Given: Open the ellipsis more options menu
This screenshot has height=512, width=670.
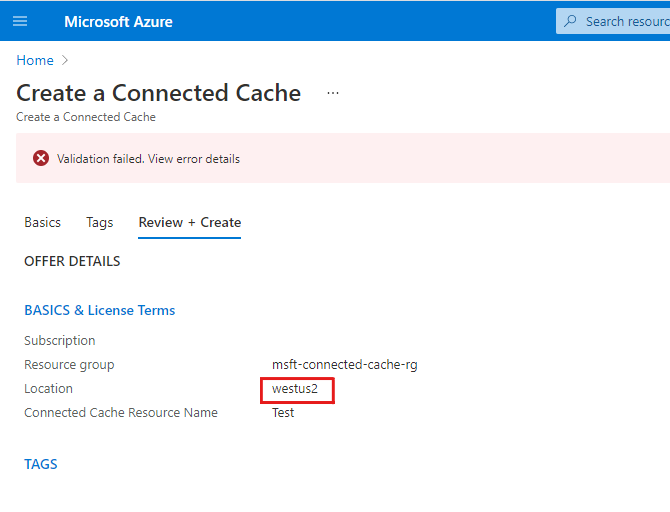Looking at the screenshot, I should [333, 93].
